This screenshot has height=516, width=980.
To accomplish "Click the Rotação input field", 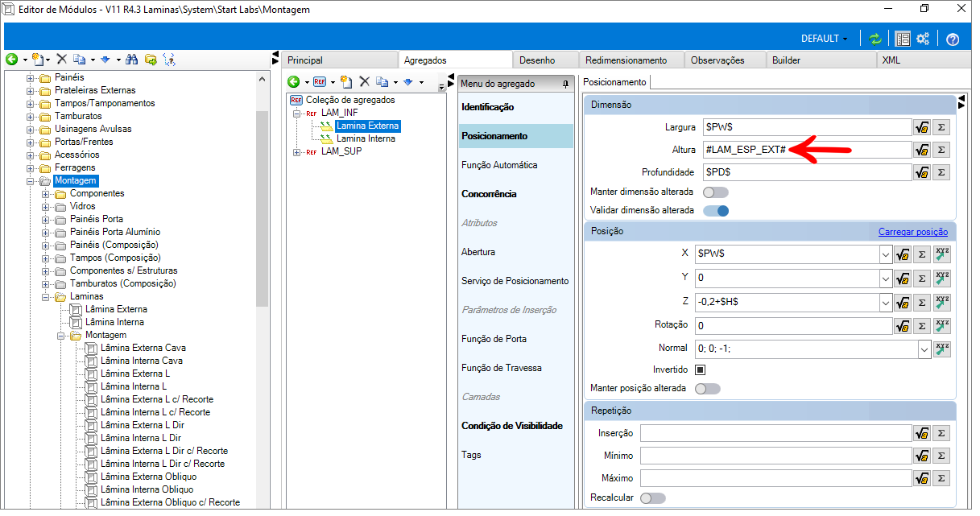I will pyautogui.click(x=793, y=326).
